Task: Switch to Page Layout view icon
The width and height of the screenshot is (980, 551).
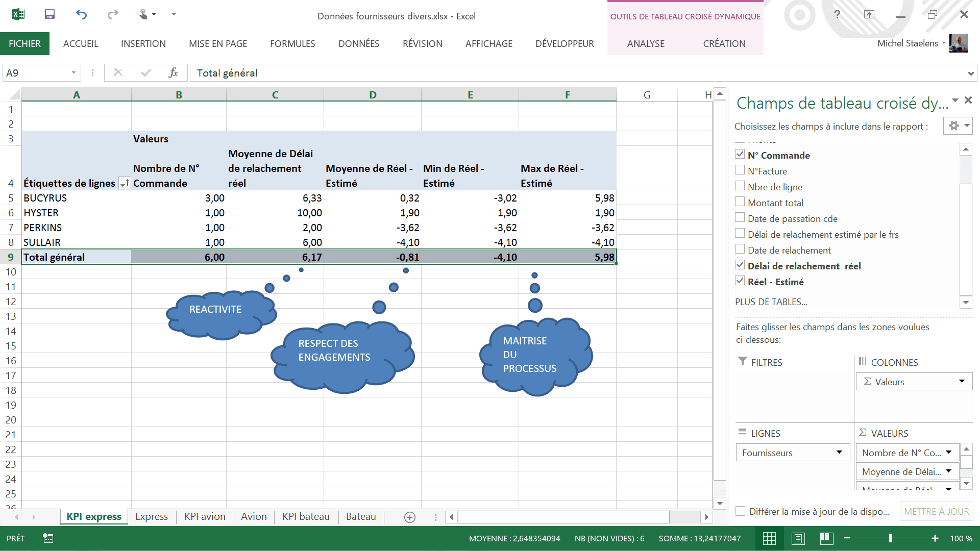Action: point(798,538)
